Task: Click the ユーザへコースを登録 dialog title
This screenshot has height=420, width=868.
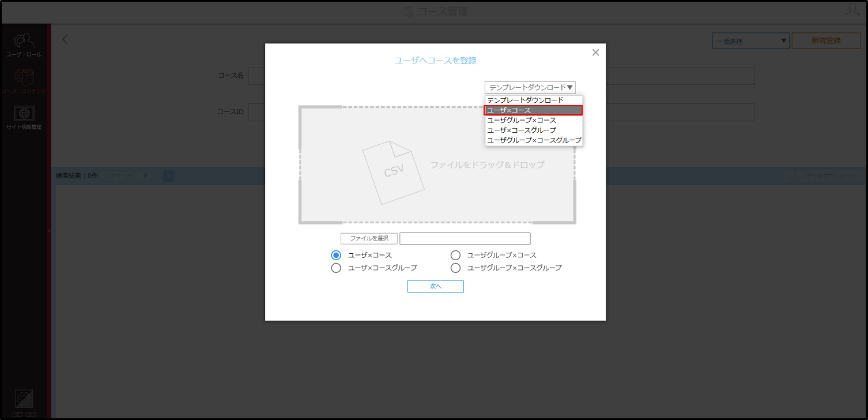Action: 435,60
